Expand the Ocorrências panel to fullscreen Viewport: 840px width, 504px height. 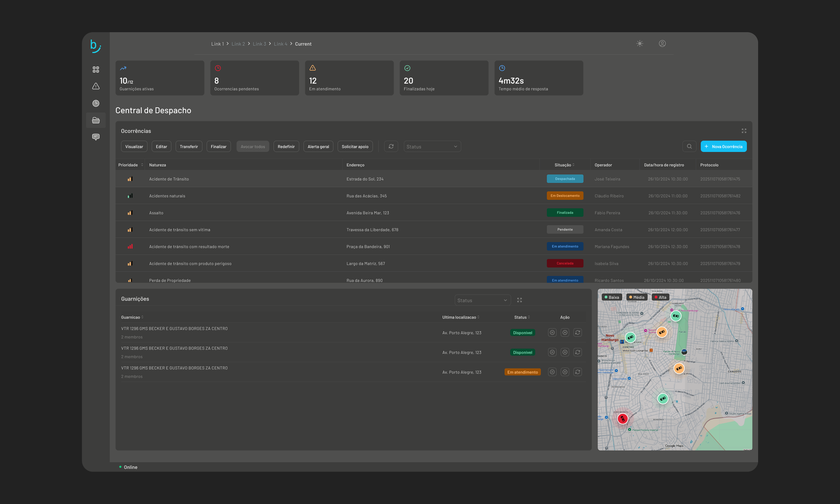click(744, 131)
